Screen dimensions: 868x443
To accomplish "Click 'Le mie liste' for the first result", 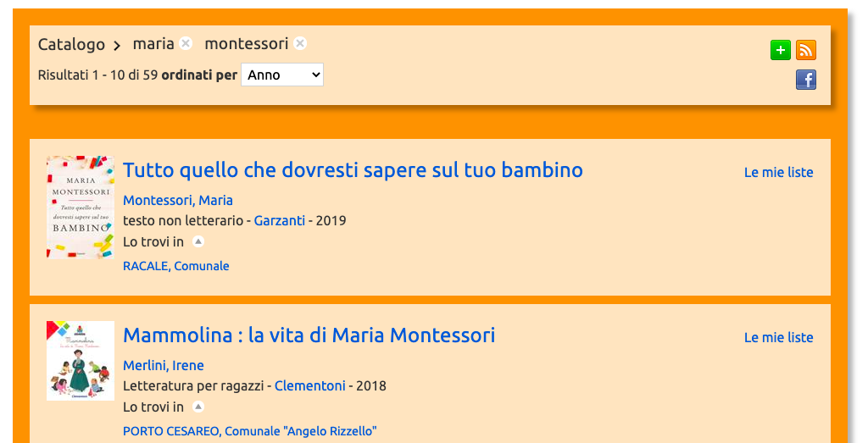I will click(778, 173).
